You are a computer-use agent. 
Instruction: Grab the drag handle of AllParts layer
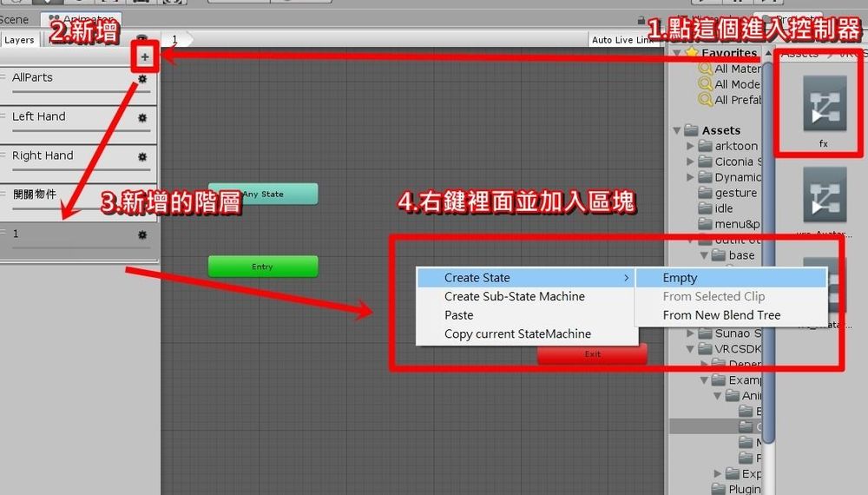3,77
